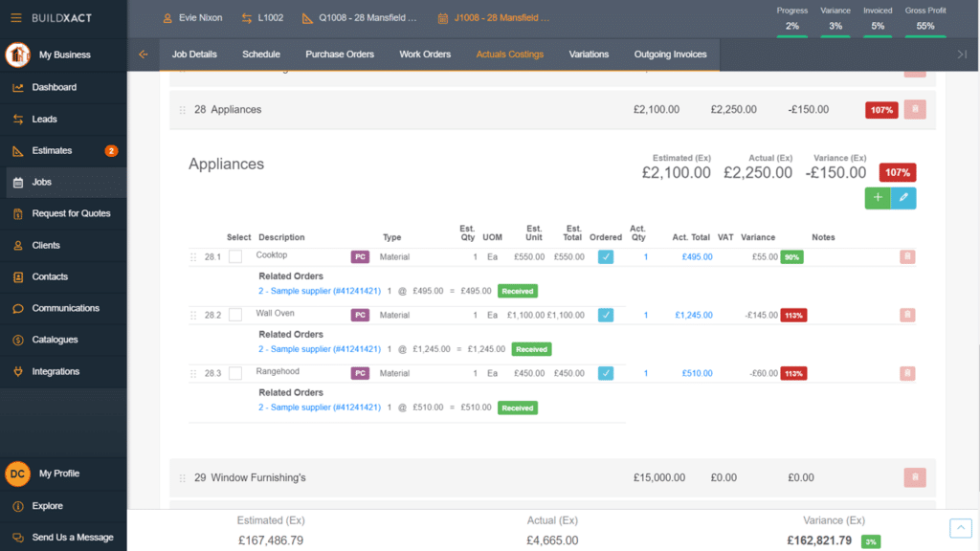Click the Received status badge under Wall Oven
The height and width of the screenshot is (551, 980).
pyautogui.click(x=530, y=349)
